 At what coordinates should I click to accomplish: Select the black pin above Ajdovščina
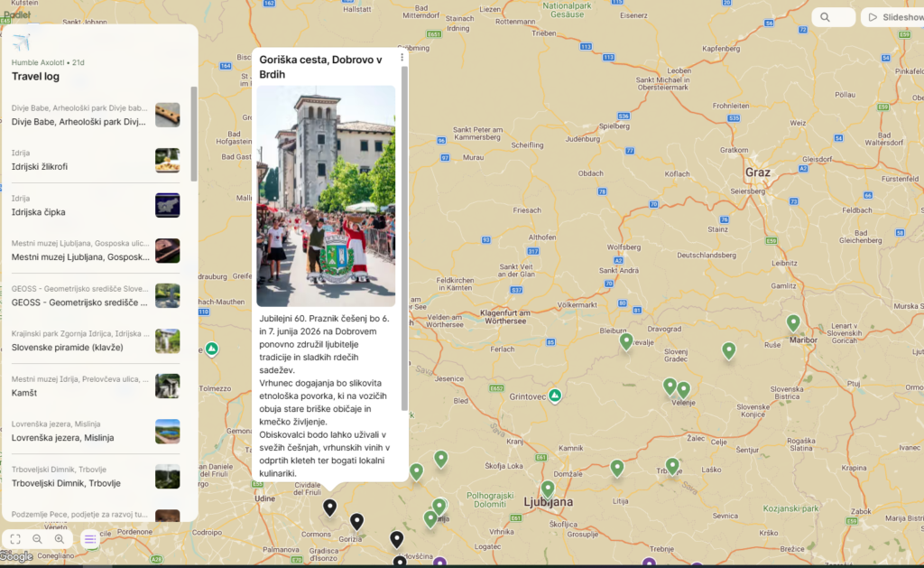point(397,539)
